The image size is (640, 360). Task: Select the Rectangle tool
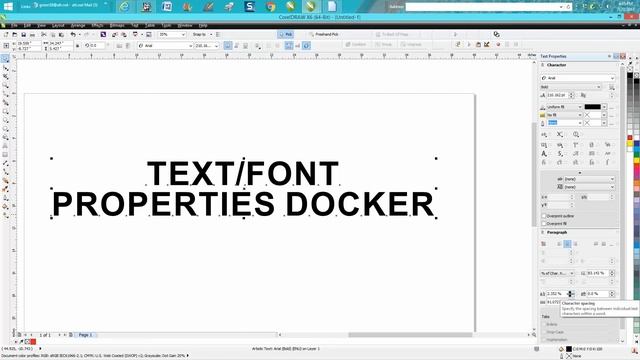5,111
